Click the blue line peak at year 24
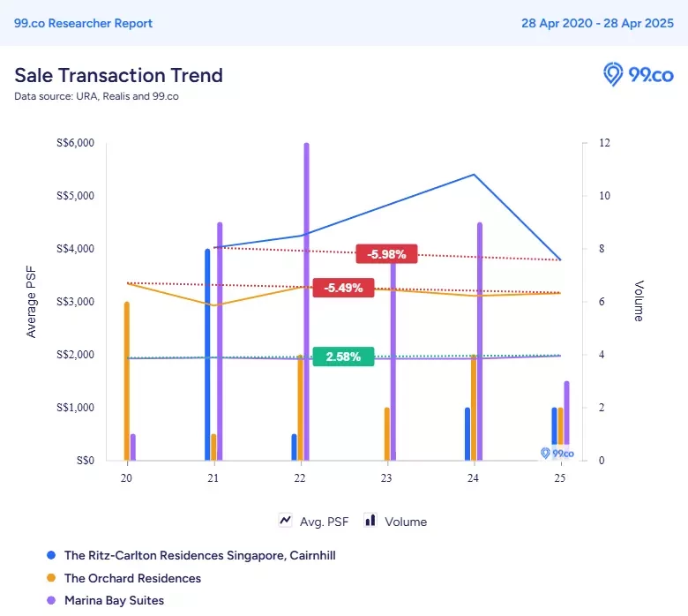688x616 pixels. pos(474,175)
